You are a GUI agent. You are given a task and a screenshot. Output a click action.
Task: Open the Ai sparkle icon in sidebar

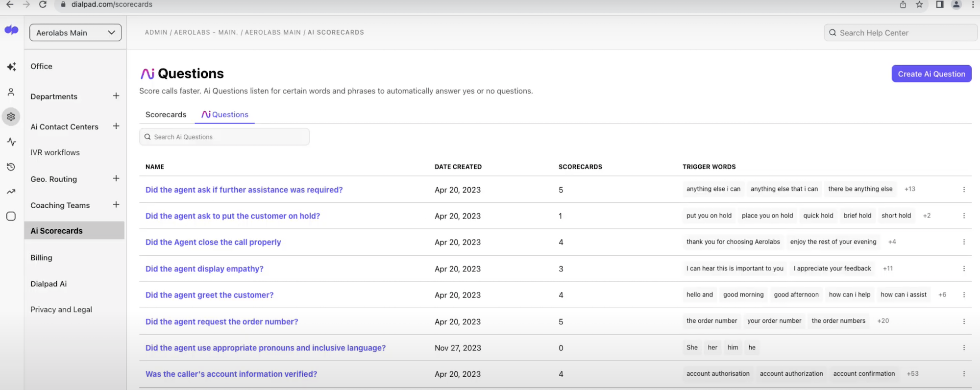coord(11,67)
